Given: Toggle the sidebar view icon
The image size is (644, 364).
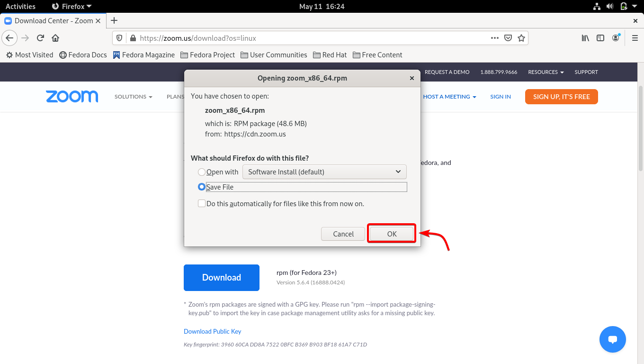Looking at the screenshot, I should [600, 38].
